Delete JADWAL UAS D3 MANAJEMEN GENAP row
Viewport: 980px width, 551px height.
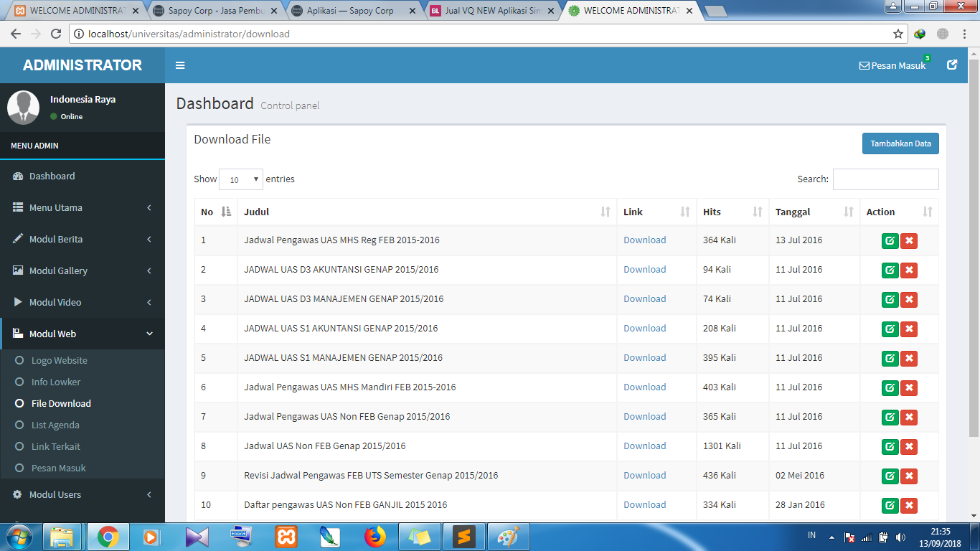(909, 300)
